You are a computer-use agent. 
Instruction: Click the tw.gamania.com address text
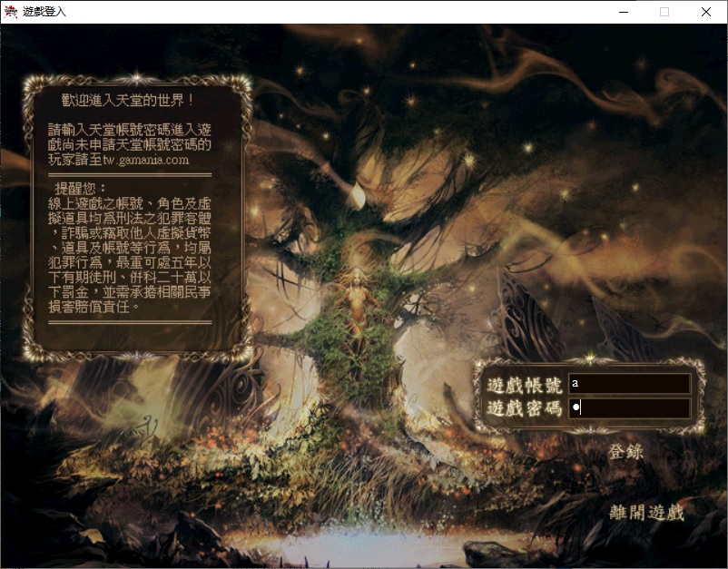pos(146,160)
